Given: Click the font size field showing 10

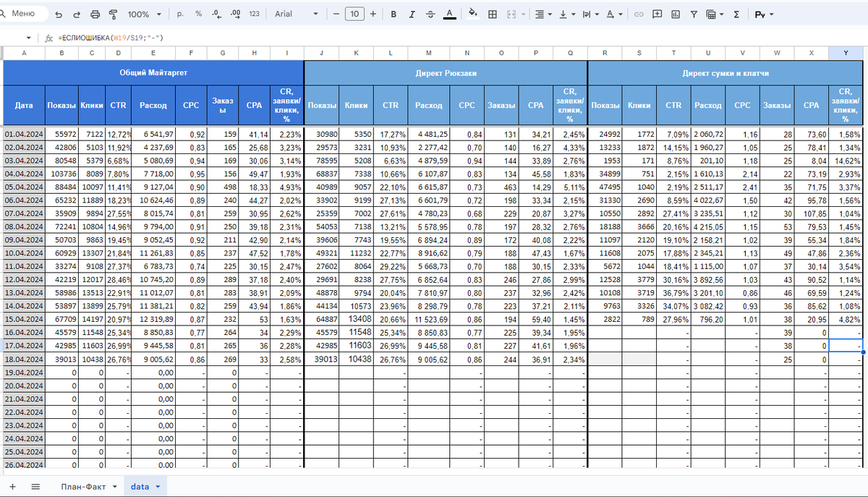Looking at the screenshot, I should coord(354,14).
